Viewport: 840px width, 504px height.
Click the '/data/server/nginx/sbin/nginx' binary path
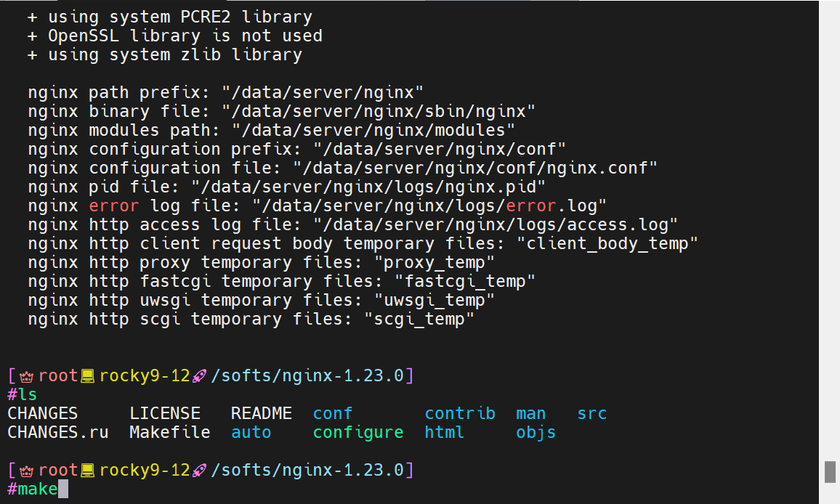(378, 111)
